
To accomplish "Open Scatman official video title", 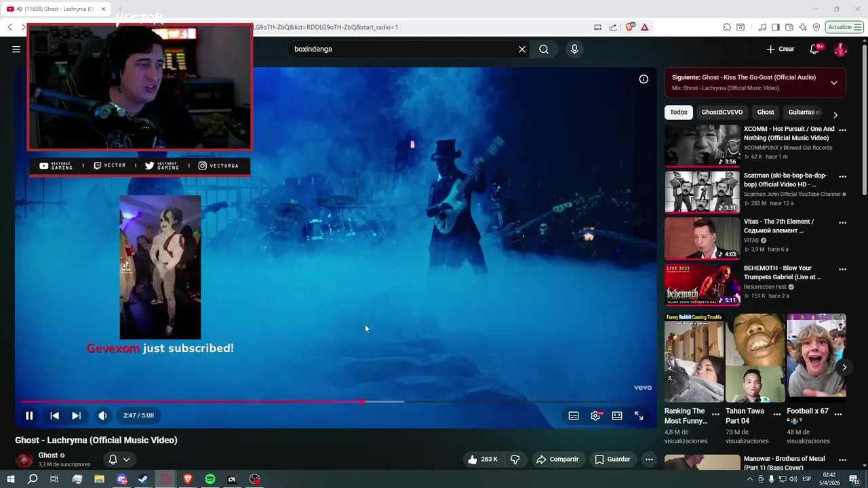I will pyautogui.click(x=785, y=180).
